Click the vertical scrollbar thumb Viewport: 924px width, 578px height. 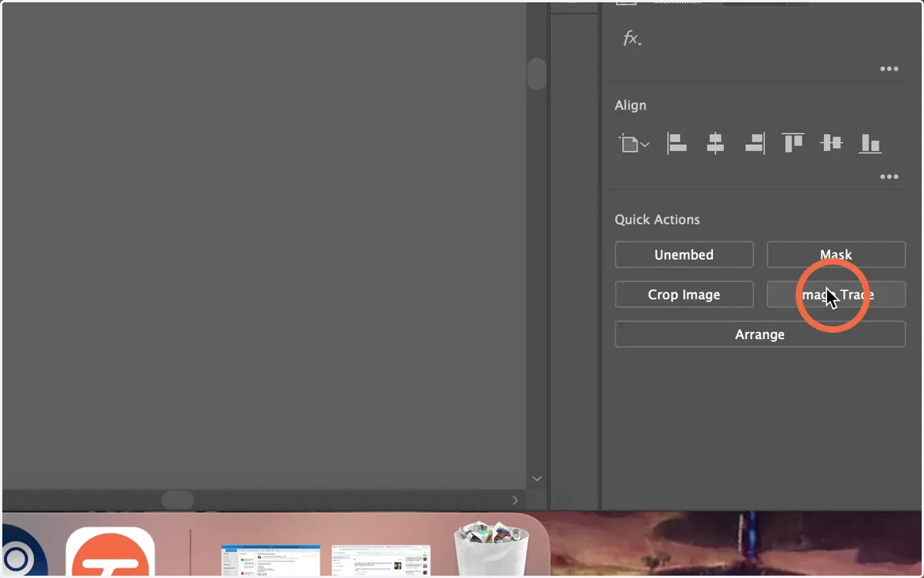(x=537, y=74)
